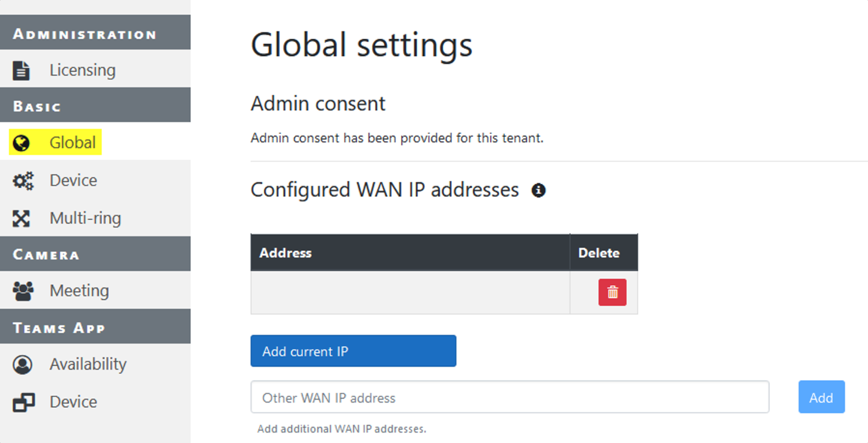868x443 pixels.
Task: Open the Licensing page label
Action: coord(82,70)
